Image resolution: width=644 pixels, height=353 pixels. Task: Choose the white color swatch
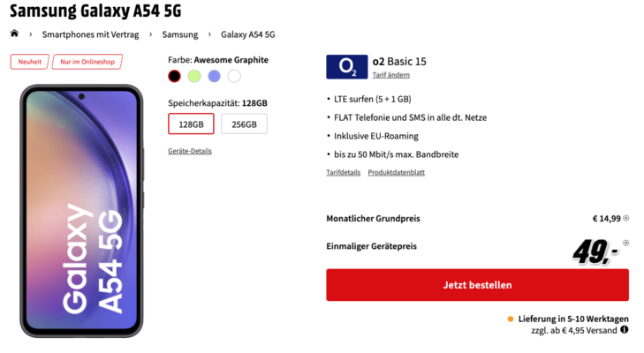[x=234, y=77]
